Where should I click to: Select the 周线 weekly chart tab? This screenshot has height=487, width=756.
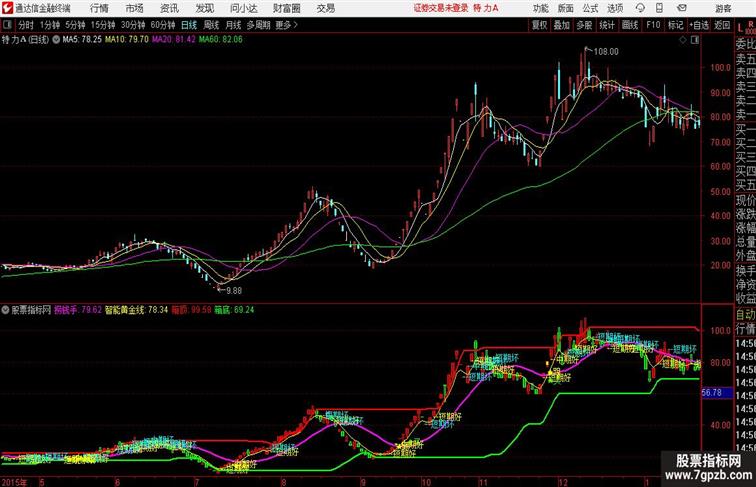coord(211,25)
